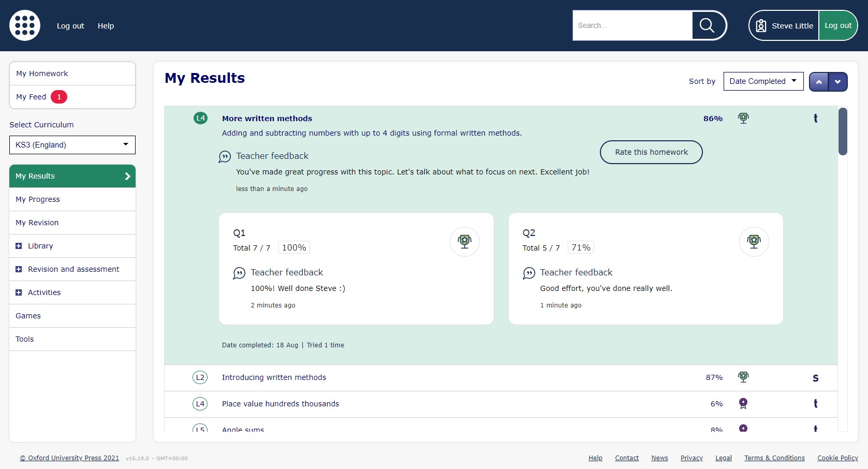Open the nine-dot home logo

(x=25, y=25)
